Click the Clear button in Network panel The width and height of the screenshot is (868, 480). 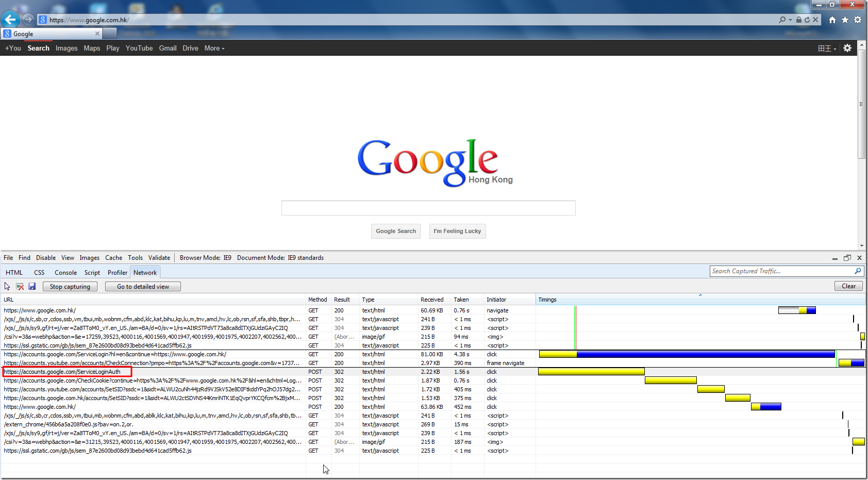pos(848,286)
